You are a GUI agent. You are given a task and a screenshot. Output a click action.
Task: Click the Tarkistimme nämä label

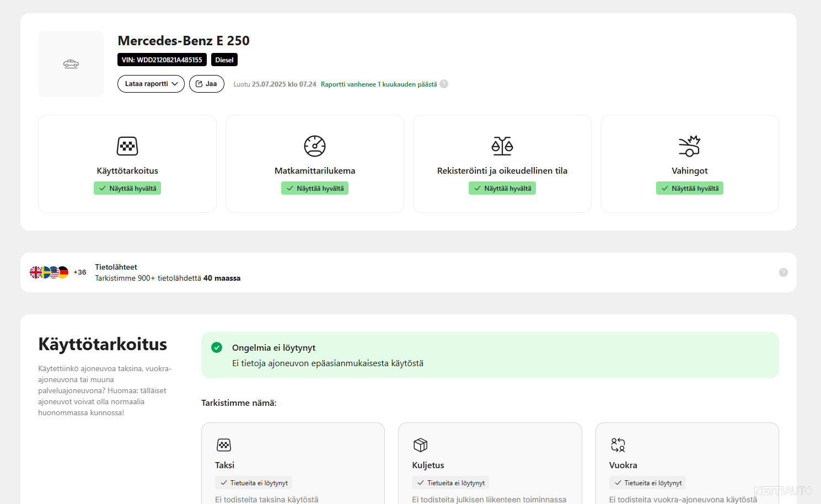[x=239, y=403]
